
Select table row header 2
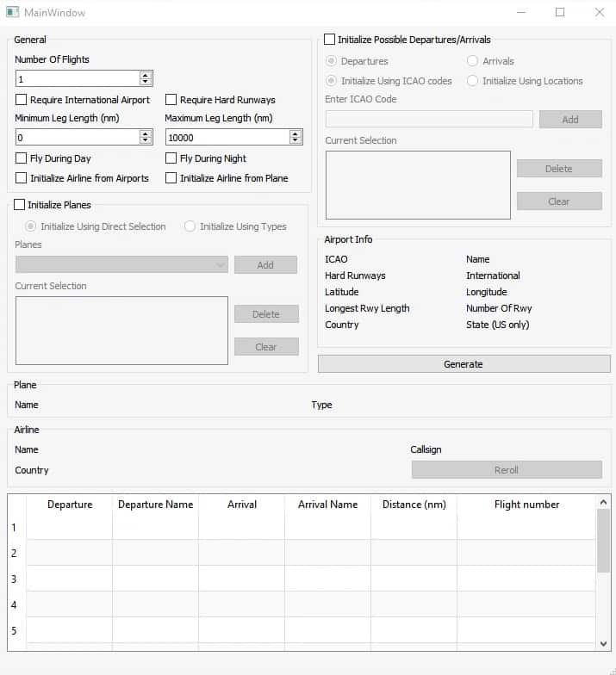pyautogui.click(x=17, y=553)
